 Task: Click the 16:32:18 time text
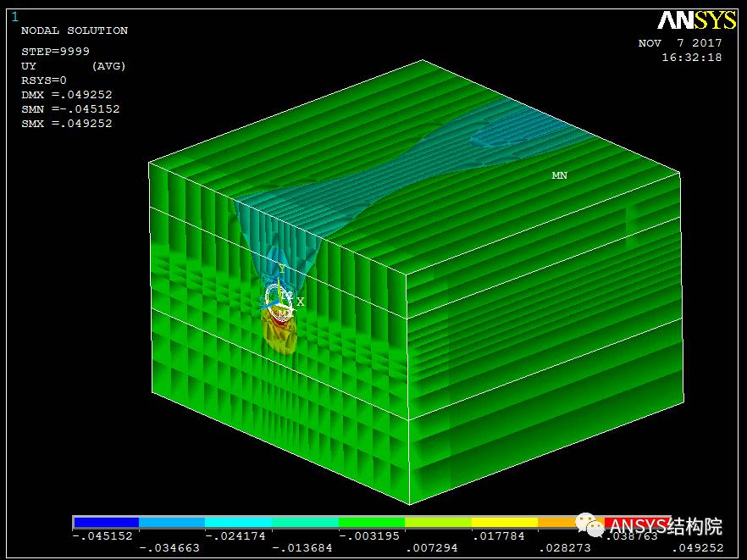click(692, 58)
